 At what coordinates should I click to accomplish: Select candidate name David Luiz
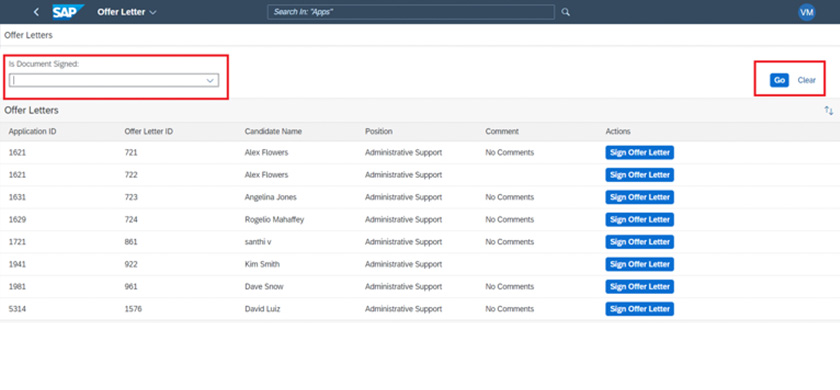262,309
